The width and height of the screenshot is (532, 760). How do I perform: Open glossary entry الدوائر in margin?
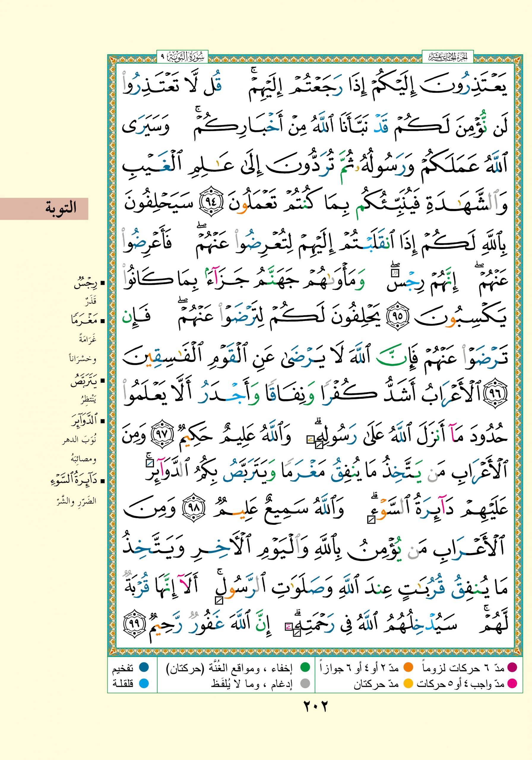[84, 421]
